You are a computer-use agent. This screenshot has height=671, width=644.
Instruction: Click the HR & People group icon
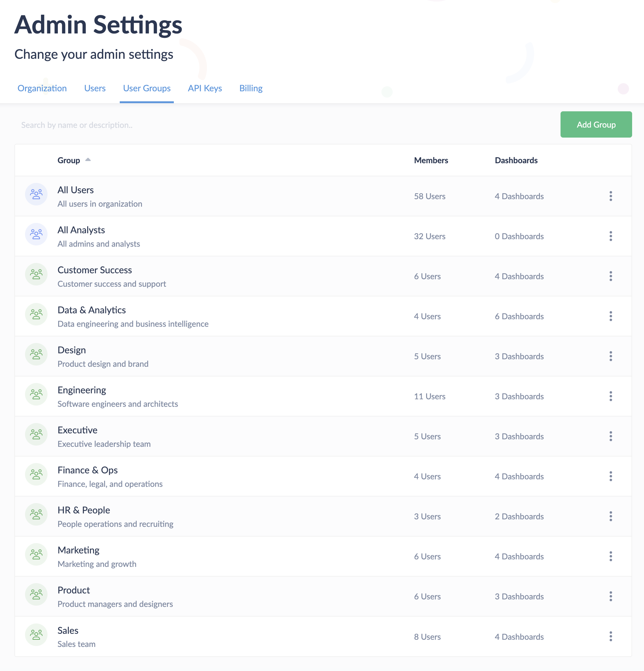coord(36,514)
